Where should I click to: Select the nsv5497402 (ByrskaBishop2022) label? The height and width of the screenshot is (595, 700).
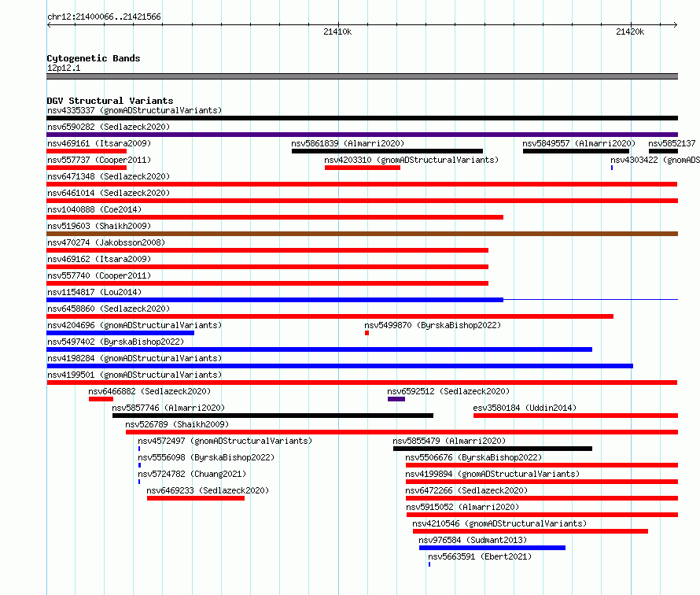116,342
